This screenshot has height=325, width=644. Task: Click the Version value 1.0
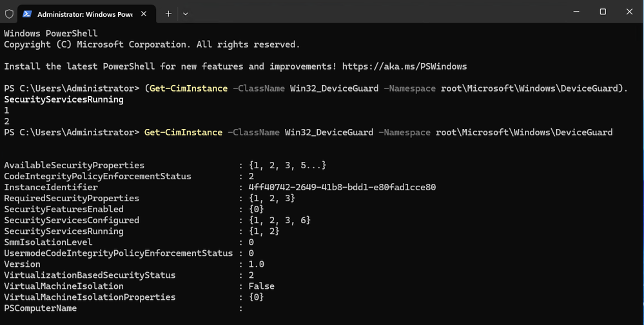point(256,264)
